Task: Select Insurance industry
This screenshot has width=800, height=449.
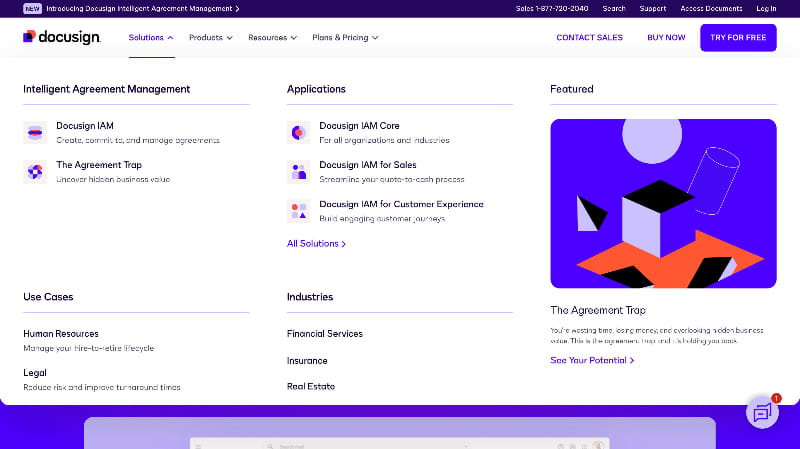Action: [307, 361]
